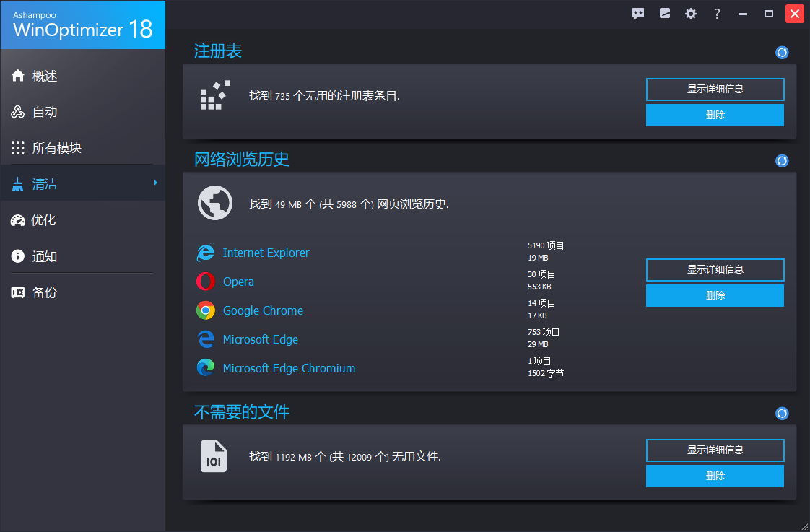Image resolution: width=810 pixels, height=532 pixels.
Task: Click the Microsoft Edge link
Action: pyautogui.click(x=261, y=339)
